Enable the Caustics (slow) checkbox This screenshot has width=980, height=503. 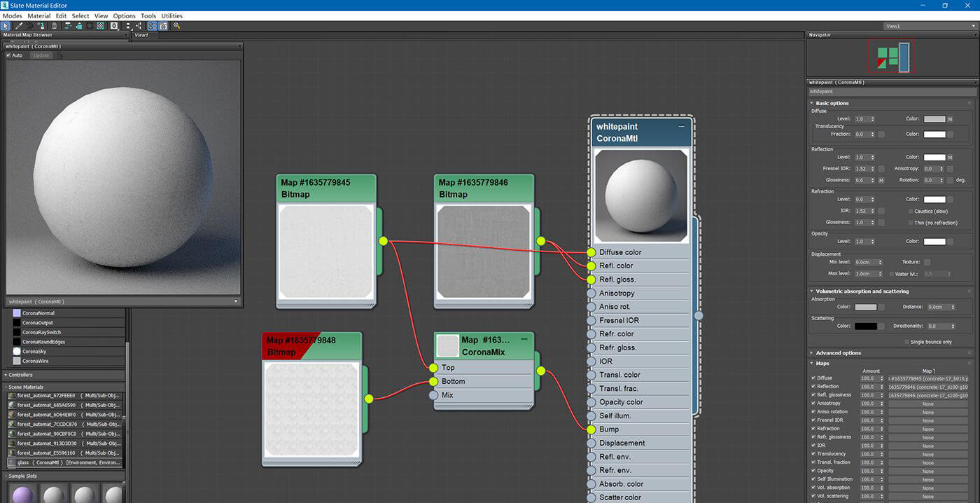pyautogui.click(x=911, y=211)
